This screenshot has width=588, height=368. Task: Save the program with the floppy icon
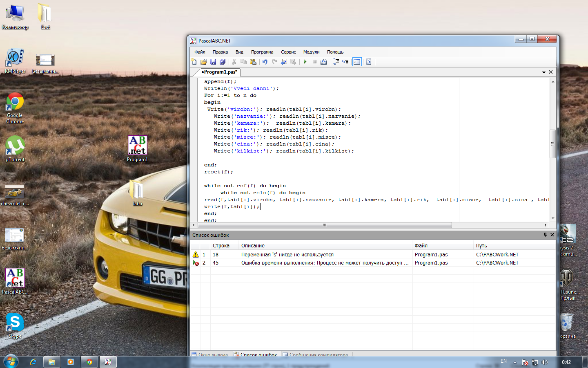[213, 62]
